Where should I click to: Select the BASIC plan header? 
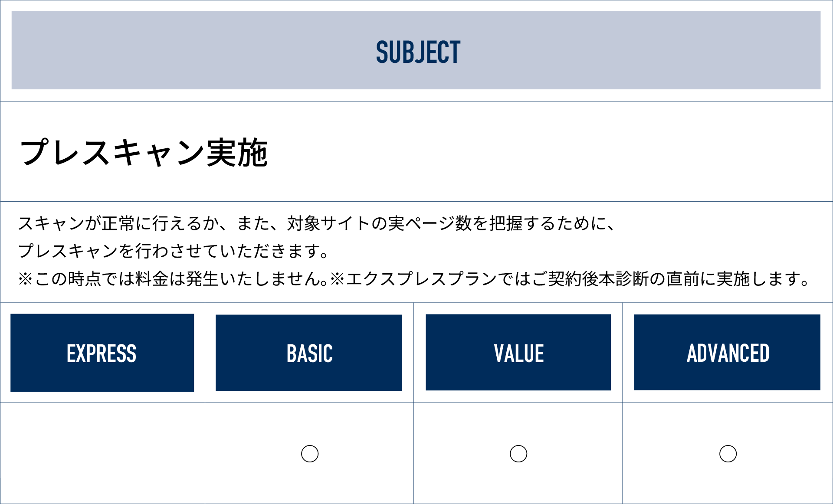tap(309, 353)
